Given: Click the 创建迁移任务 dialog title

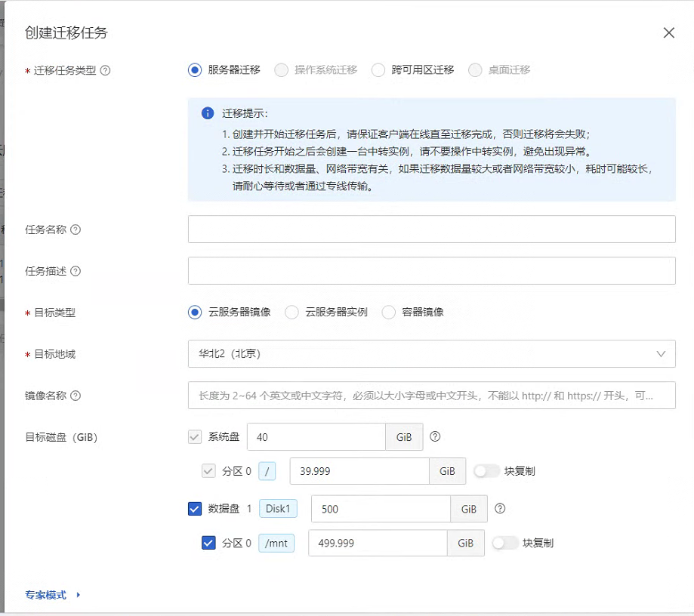Looking at the screenshot, I should tap(66, 32).
